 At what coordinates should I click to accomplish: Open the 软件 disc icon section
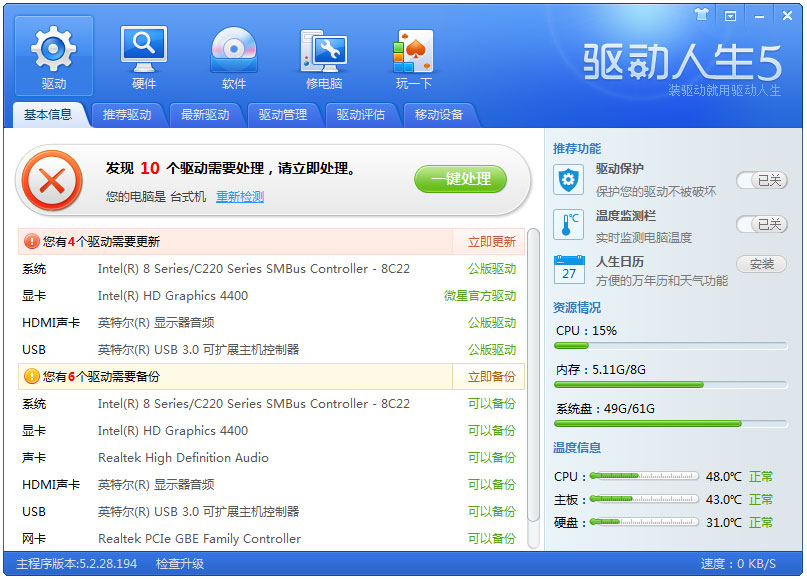pyautogui.click(x=234, y=56)
